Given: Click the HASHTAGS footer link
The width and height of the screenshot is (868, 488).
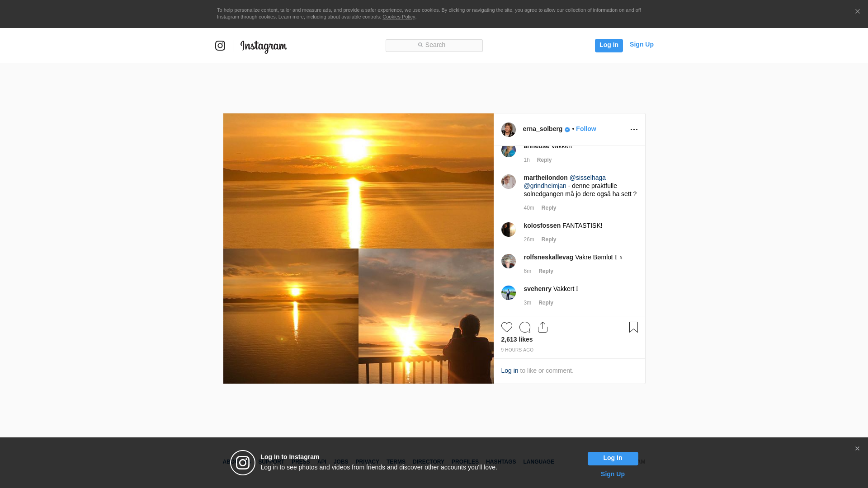Looking at the screenshot, I should click(500, 462).
